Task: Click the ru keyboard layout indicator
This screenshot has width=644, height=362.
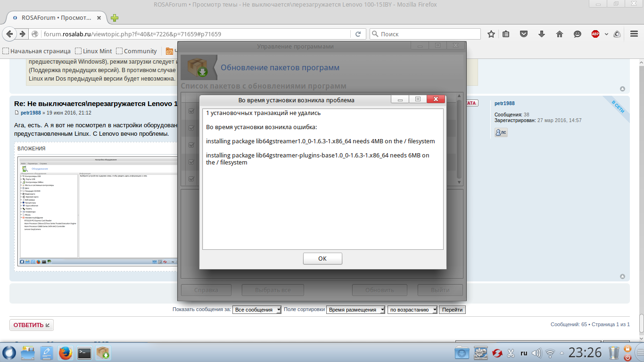Action: pyautogui.click(x=524, y=353)
